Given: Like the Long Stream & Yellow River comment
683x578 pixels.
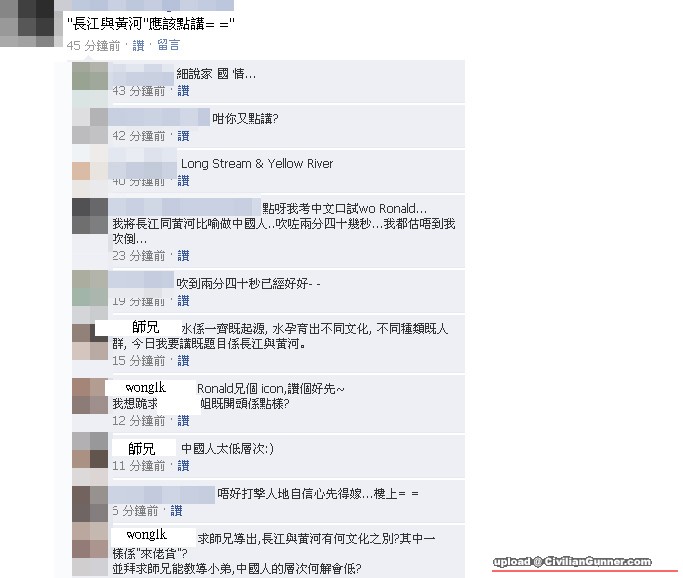Looking at the screenshot, I should click(x=183, y=180).
